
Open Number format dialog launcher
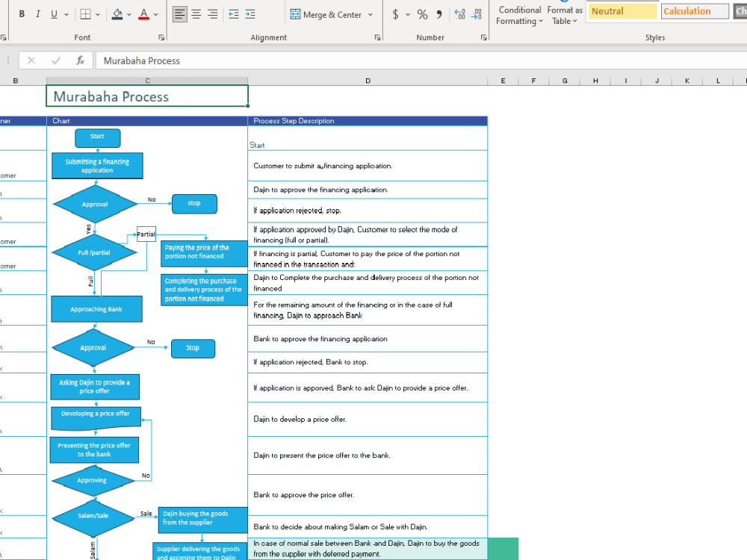click(484, 37)
